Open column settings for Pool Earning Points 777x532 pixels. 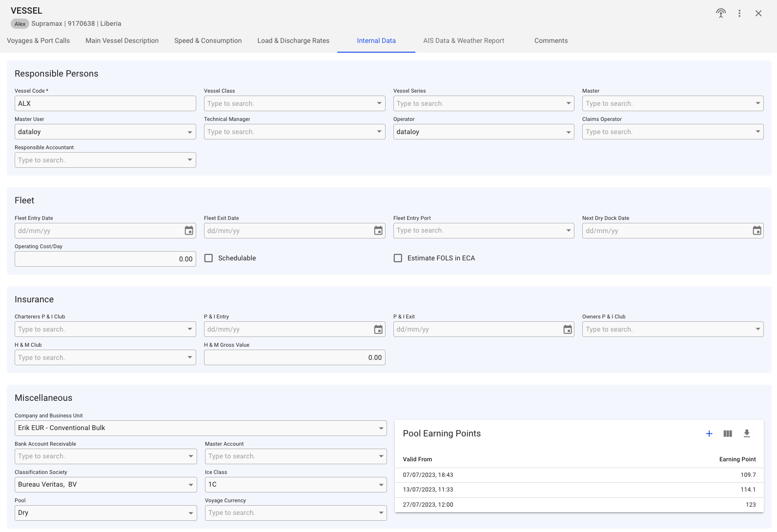[x=728, y=433]
